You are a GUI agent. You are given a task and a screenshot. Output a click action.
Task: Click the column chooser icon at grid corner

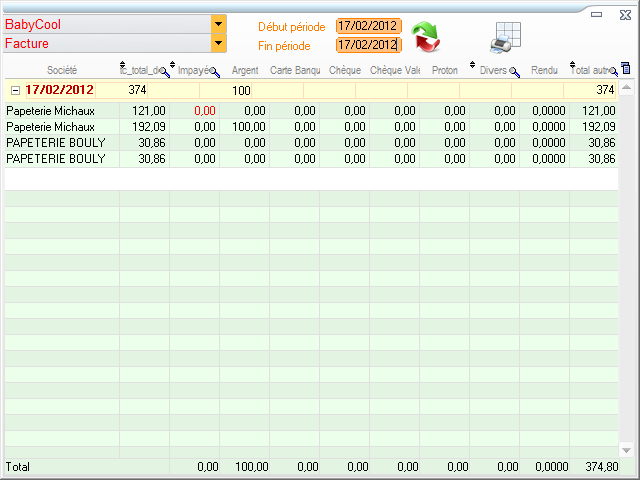(x=626, y=69)
